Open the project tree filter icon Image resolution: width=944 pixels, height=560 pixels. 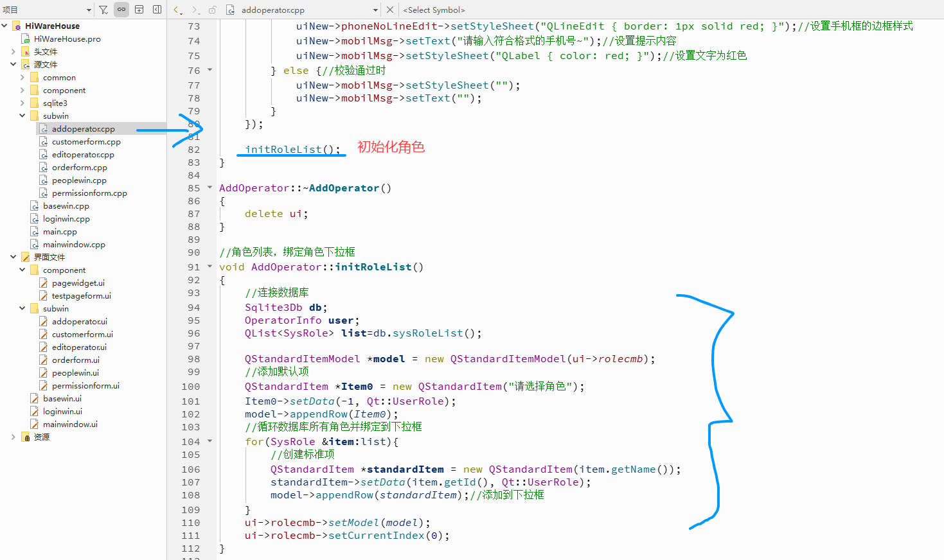[x=103, y=10]
